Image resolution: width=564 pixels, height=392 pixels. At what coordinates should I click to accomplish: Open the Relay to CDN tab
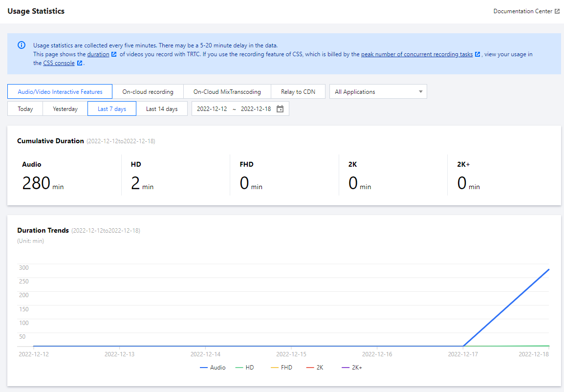coord(298,92)
